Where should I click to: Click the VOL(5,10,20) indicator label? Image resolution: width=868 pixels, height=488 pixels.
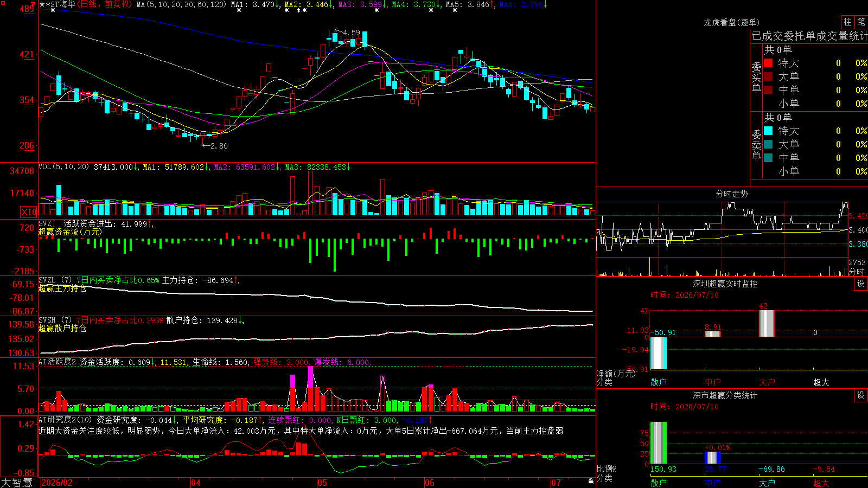coord(64,166)
